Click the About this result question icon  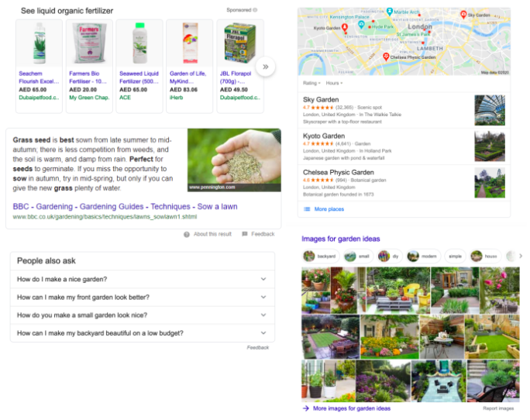187,234
